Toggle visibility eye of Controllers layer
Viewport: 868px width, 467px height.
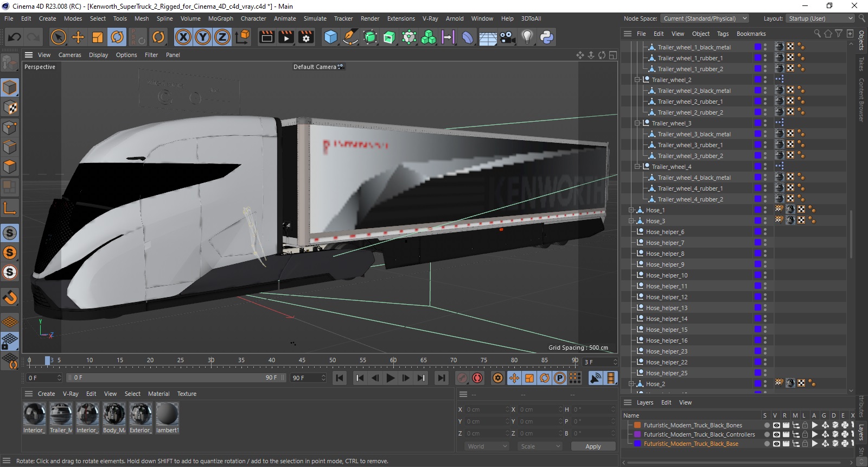tap(776, 434)
